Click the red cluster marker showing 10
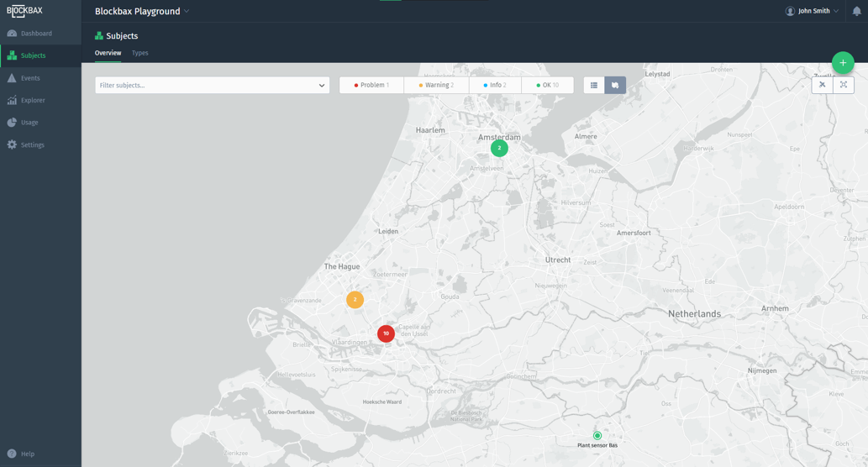 coord(386,333)
